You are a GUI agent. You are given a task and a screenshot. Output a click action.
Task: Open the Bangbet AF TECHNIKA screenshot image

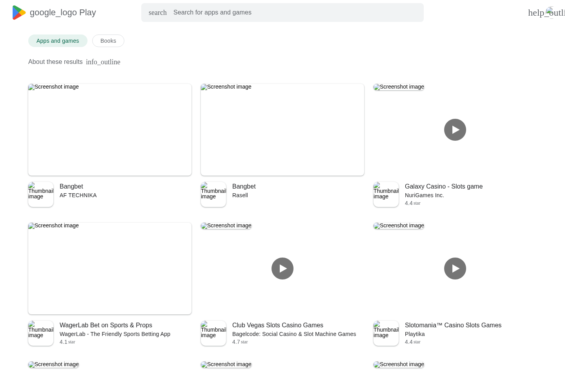(110, 130)
